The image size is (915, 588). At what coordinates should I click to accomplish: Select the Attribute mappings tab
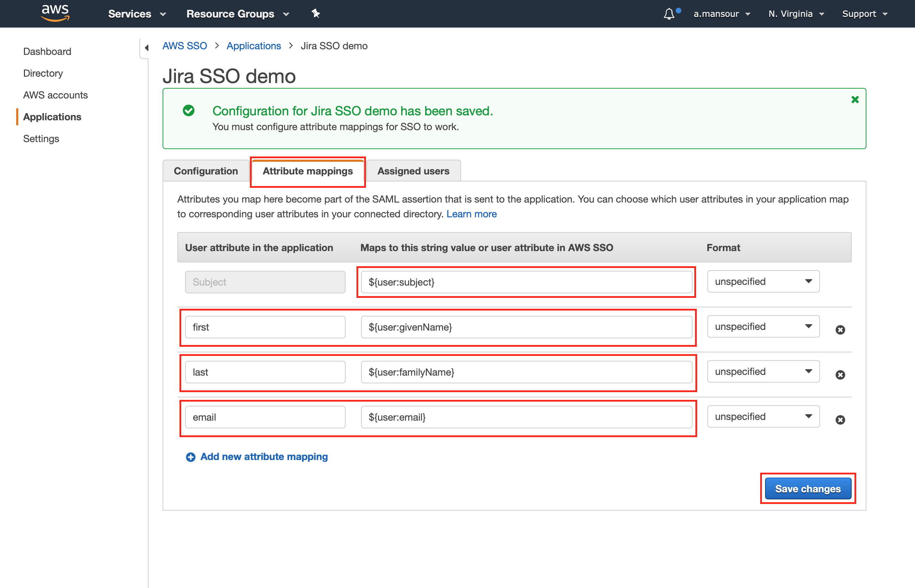pyautogui.click(x=308, y=171)
